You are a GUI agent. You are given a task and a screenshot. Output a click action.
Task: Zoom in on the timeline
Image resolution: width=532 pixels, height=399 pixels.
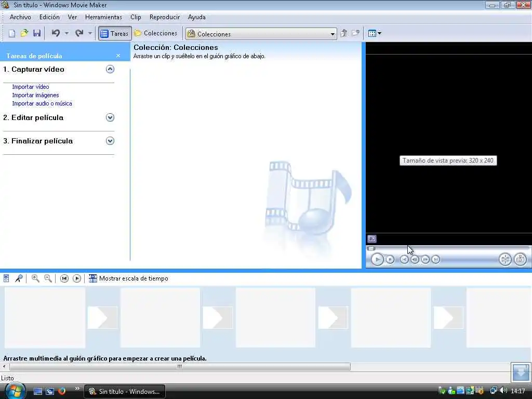click(35, 278)
